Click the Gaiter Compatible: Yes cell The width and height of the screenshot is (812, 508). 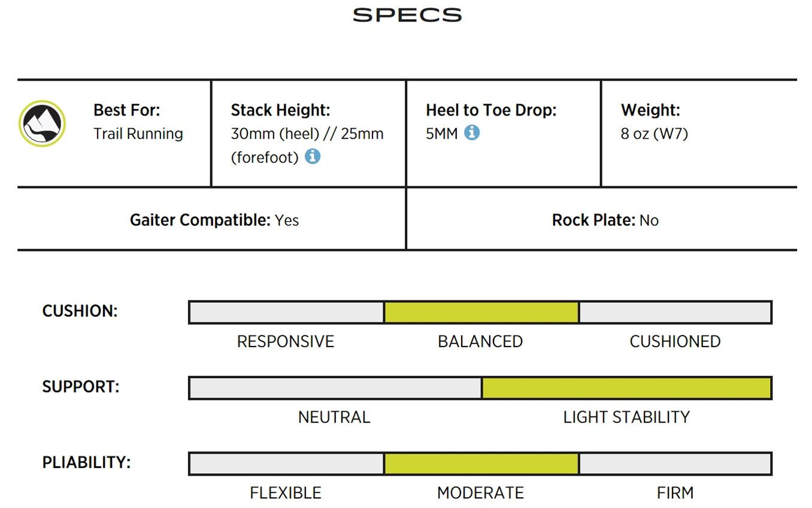click(212, 219)
